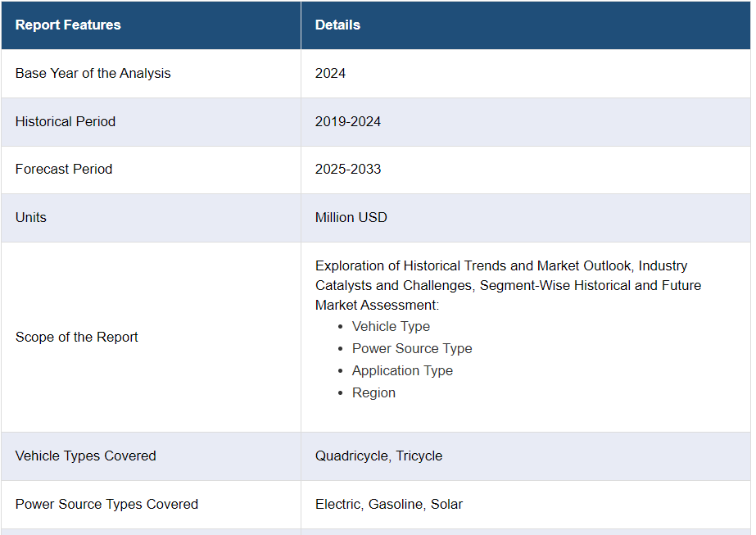Click the 'Vehicle Type' bullet item

(x=391, y=326)
